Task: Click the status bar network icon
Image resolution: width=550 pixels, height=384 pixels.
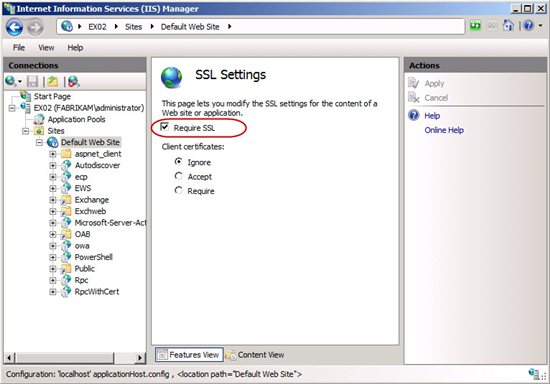Action: tap(535, 374)
